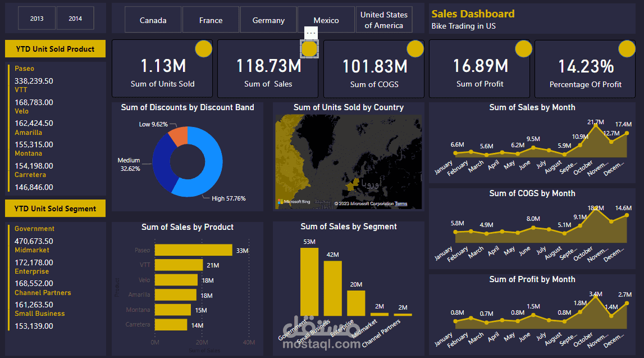Enable the Germany country filter
Screen dimensions: 644x358
pos(268,19)
